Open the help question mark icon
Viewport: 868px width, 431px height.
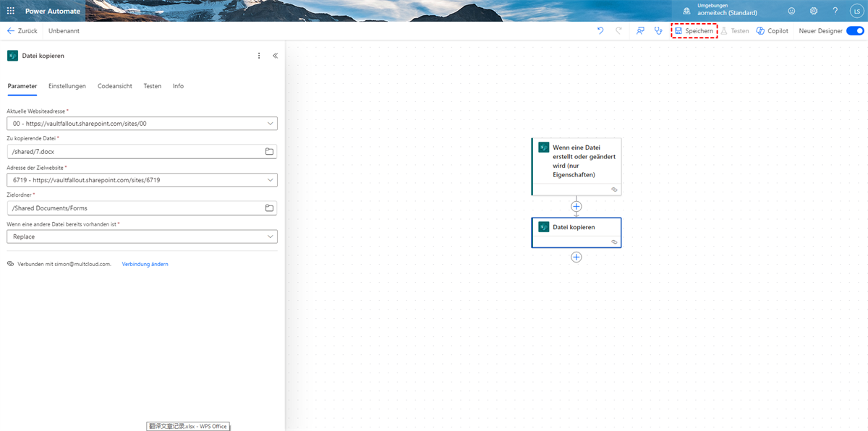835,11
